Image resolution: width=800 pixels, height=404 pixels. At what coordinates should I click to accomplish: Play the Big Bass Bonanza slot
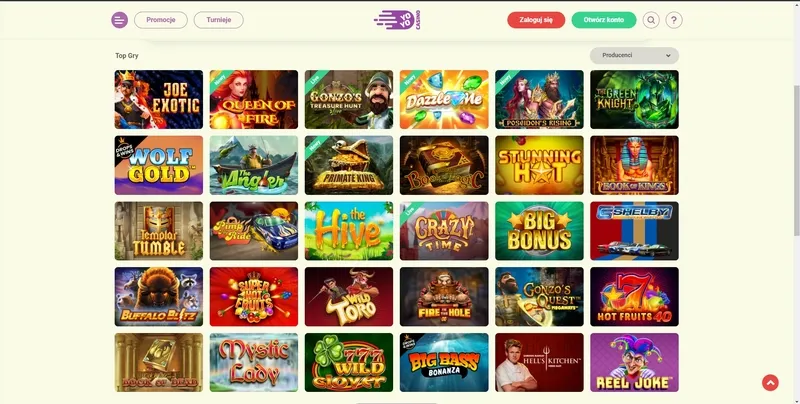click(444, 363)
